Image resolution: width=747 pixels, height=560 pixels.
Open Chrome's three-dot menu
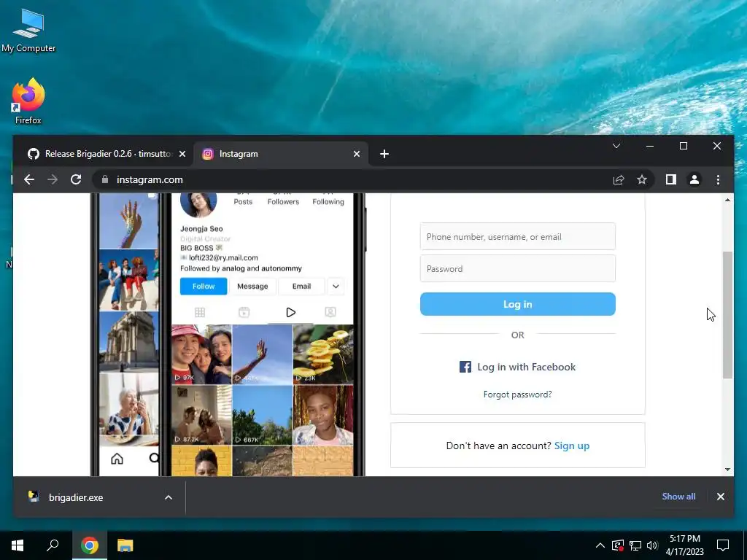coord(718,179)
